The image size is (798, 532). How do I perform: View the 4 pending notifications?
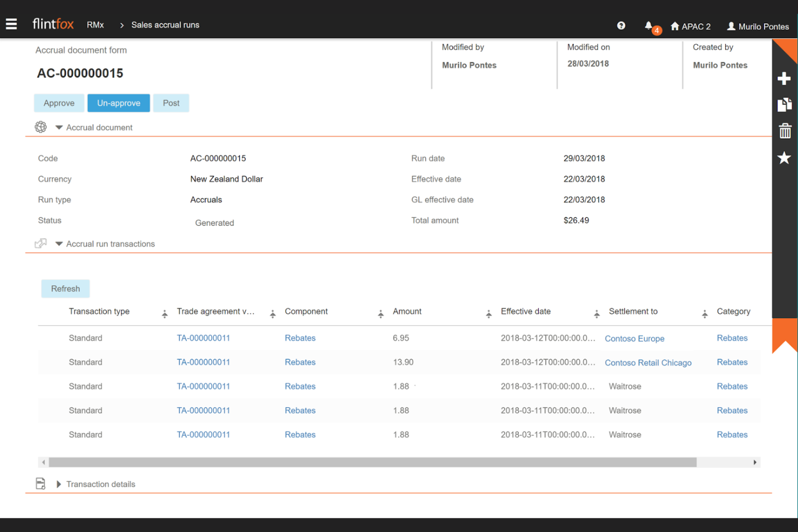(x=649, y=25)
